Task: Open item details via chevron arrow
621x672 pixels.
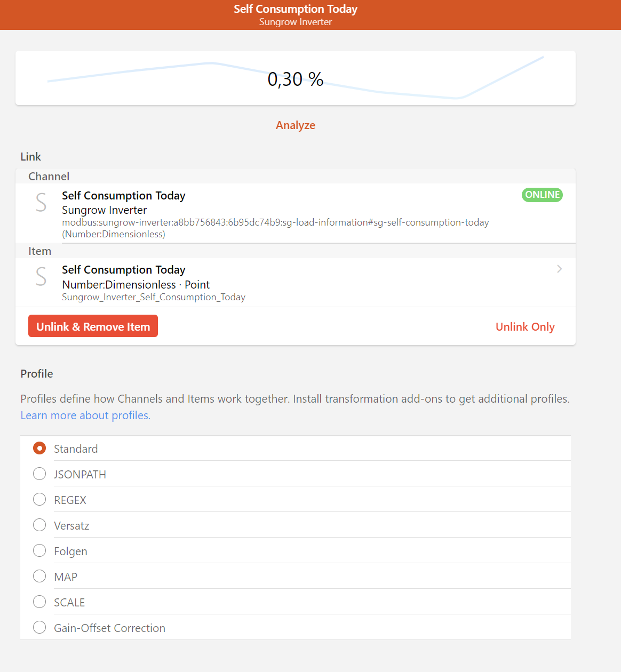Action: tap(559, 269)
